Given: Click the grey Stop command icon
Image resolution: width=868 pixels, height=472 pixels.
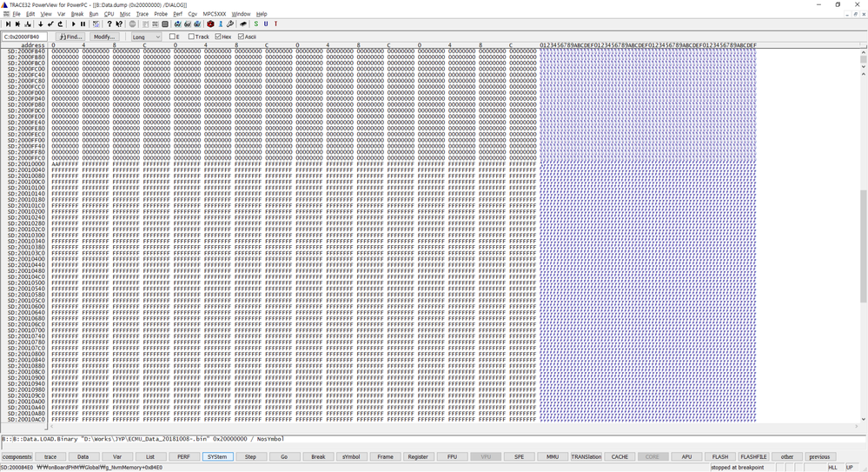Looking at the screenshot, I should click(132, 23).
